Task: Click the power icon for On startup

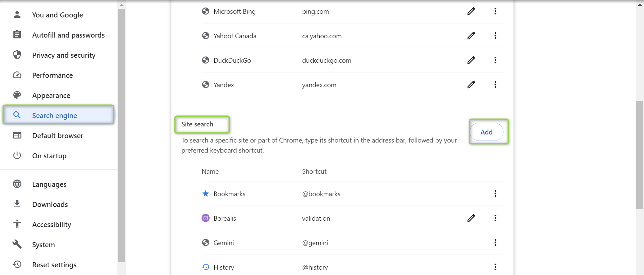Action: click(x=17, y=156)
